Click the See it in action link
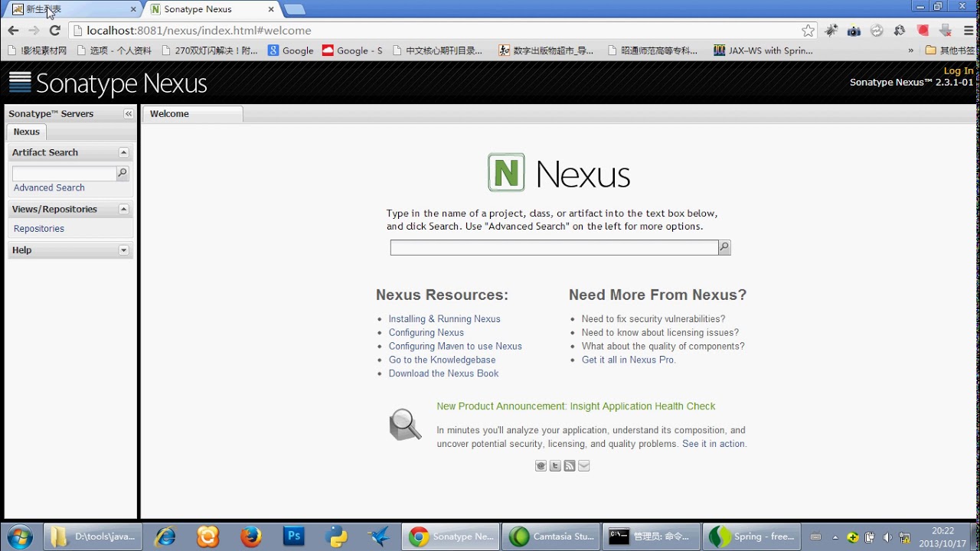This screenshot has height=551, width=980. tap(713, 444)
